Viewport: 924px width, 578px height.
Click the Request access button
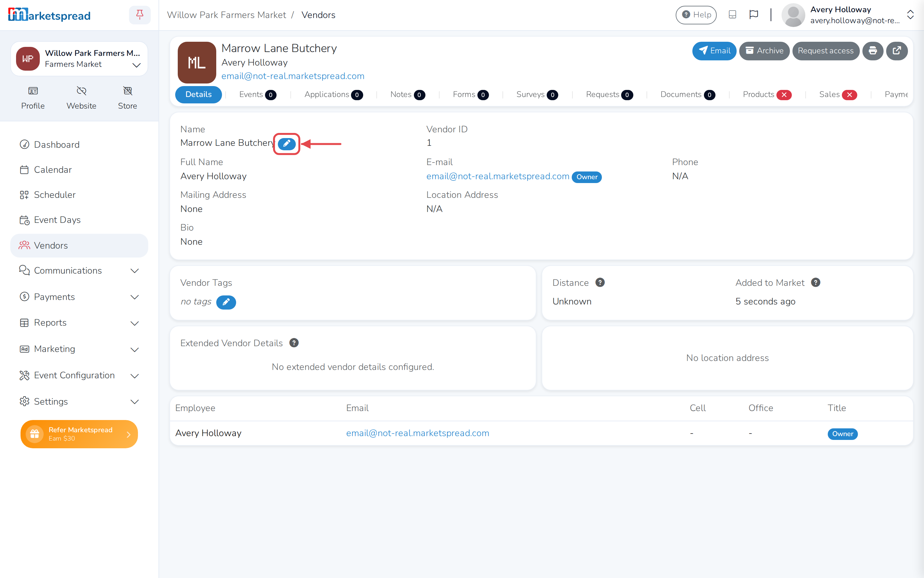click(x=826, y=51)
